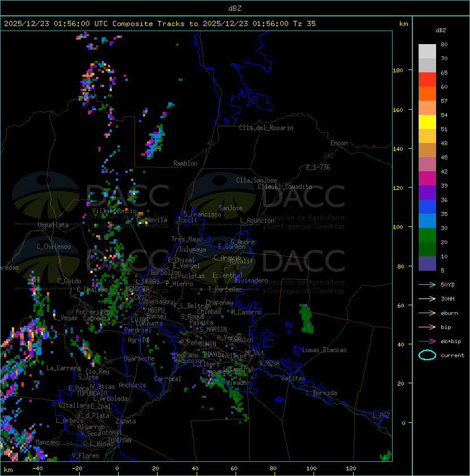This screenshot has height=476, width=470.
Task: Click the 180 km tick on the right axis
Action: tap(398, 71)
